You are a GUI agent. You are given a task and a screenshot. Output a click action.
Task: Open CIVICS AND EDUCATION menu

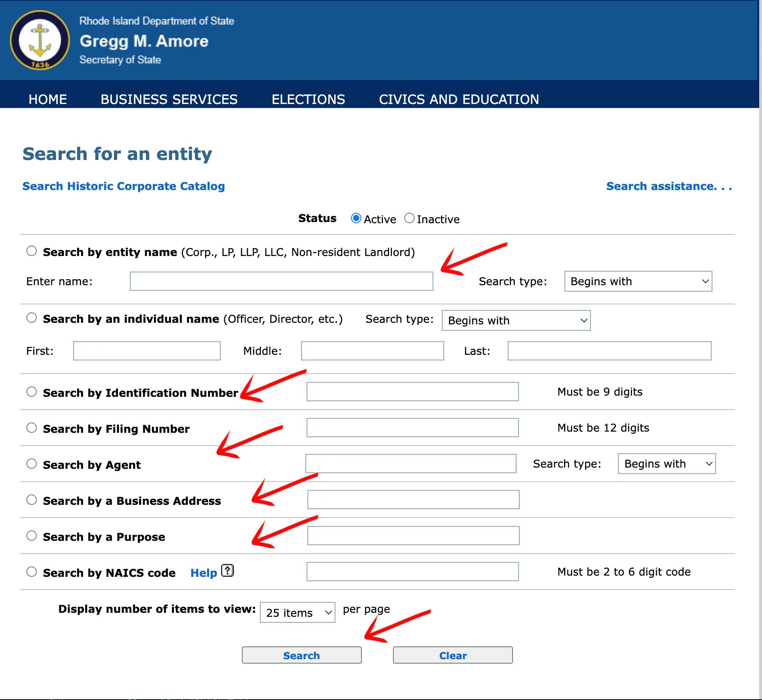pyautogui.click(x=459, y=99)
